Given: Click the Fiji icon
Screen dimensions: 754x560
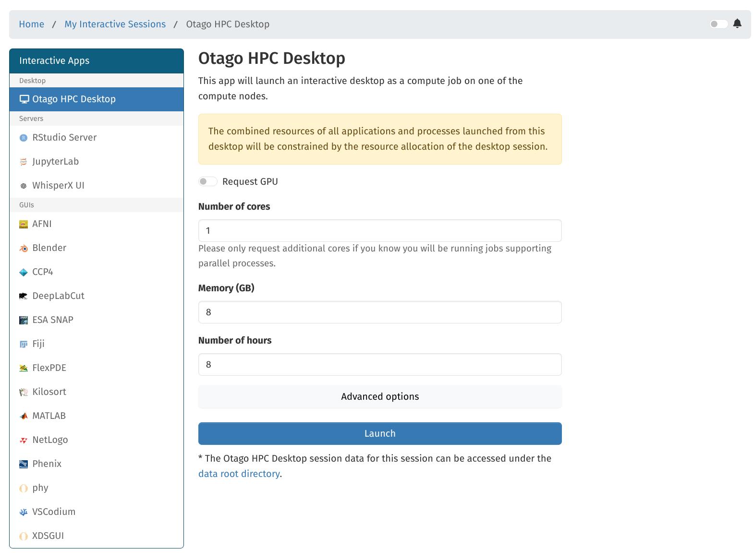Looking at the screenshot, I should [x=24, y=344].
